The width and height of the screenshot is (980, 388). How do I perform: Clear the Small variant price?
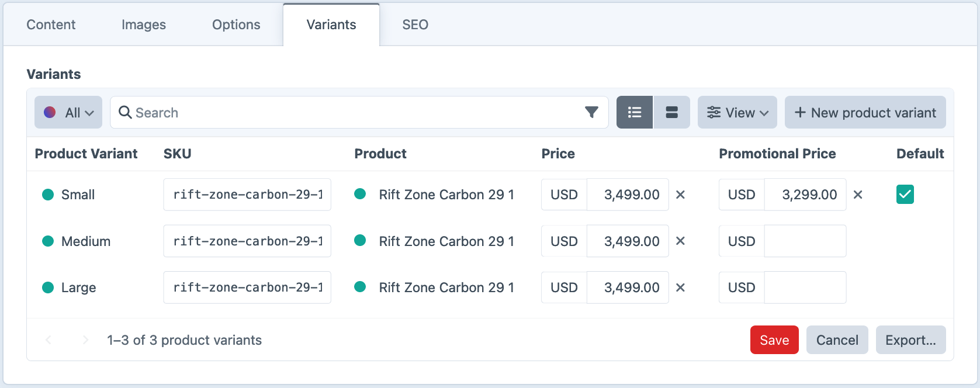pos(680,195)
